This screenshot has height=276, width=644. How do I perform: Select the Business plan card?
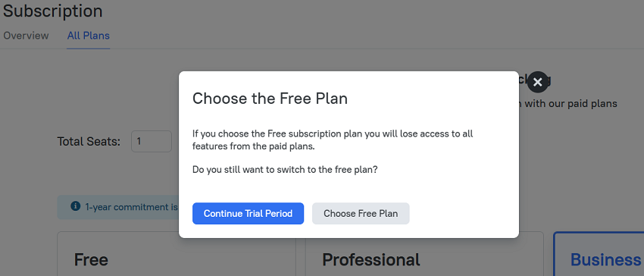[x=599, y=254]
